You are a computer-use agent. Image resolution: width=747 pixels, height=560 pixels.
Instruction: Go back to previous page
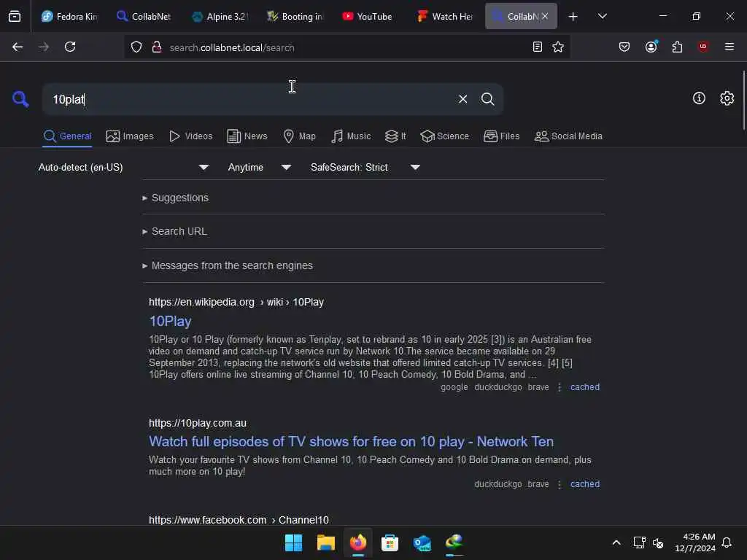(x=18, y=47)
